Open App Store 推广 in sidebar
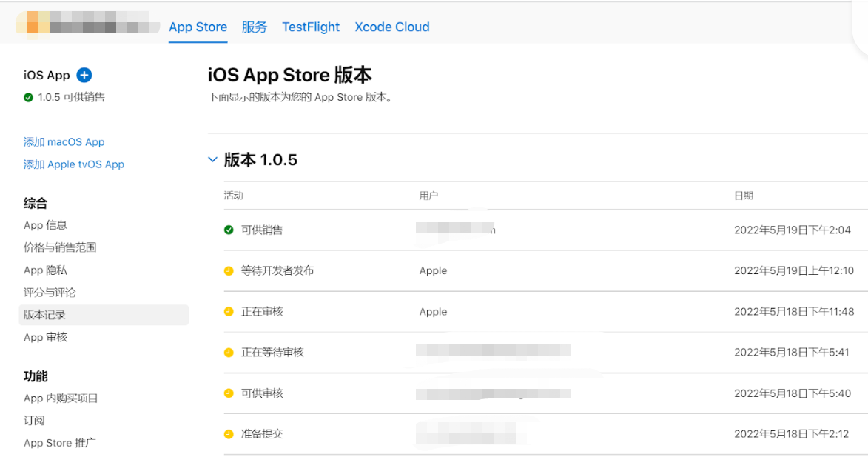Screen dimensions: 868x457 tap(60, 443)
